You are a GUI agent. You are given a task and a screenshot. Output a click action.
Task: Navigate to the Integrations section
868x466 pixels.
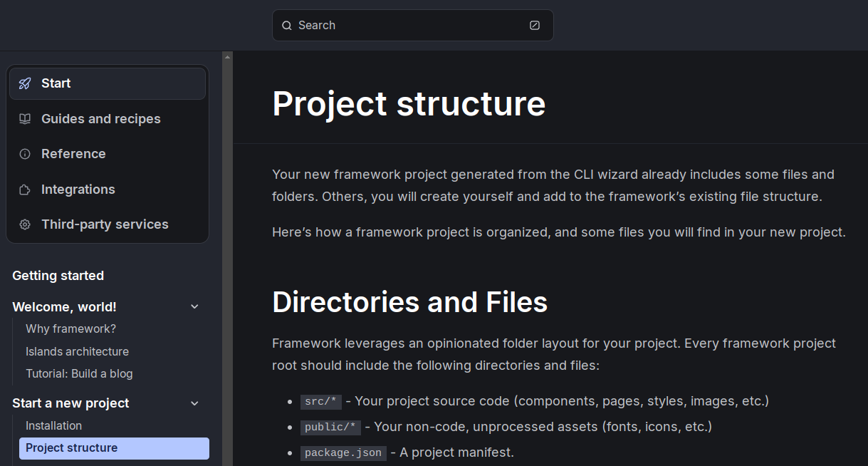point(78,189)
